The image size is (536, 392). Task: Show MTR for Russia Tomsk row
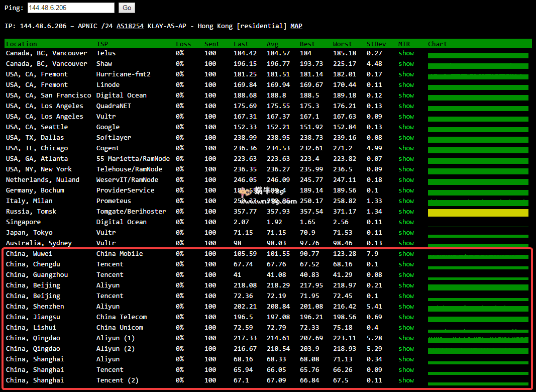pos(406,212)
